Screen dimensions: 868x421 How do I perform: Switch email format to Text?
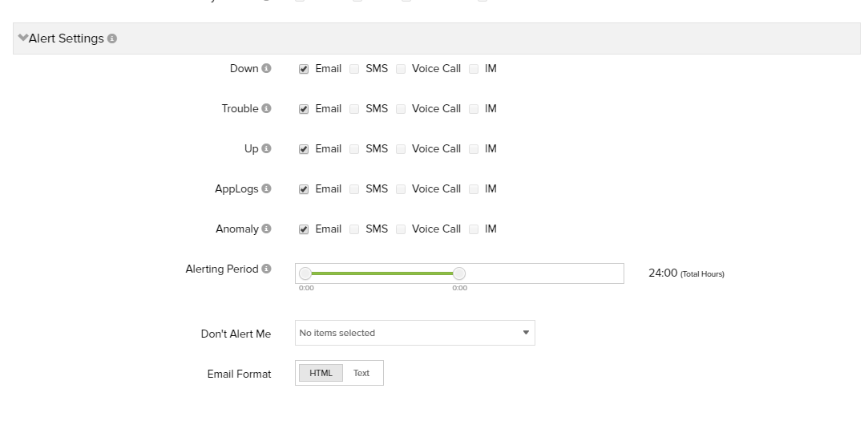point(361,373)
